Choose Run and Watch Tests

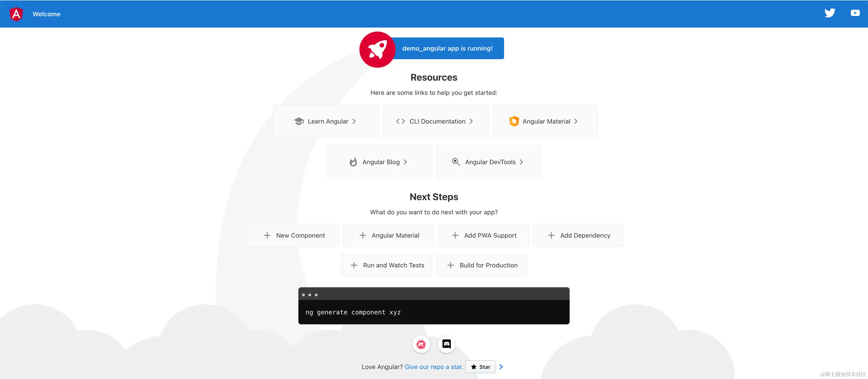386,265
